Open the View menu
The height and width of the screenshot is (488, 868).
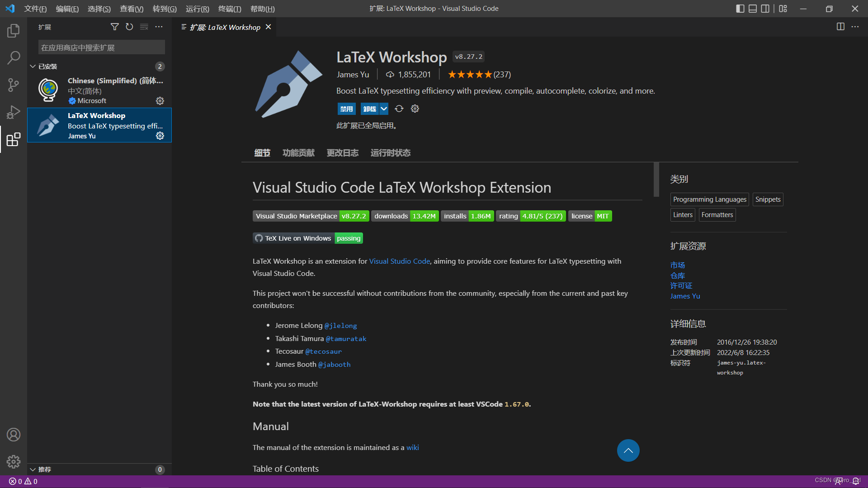tap(132, 9)
